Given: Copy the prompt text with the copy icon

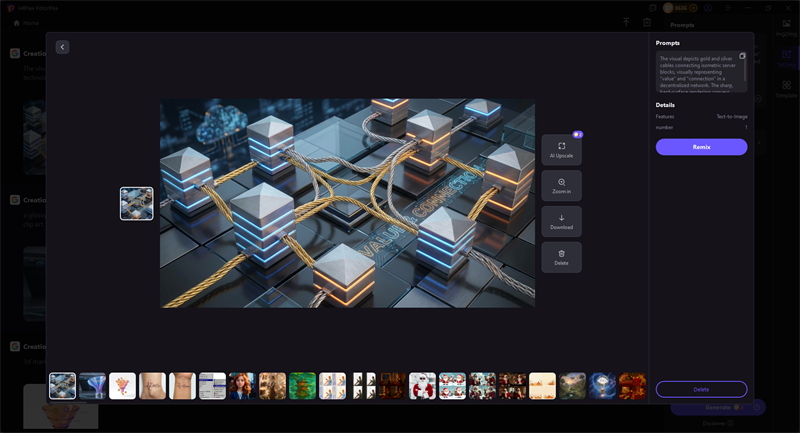Looking at the screenshot, I should point(742,56).
